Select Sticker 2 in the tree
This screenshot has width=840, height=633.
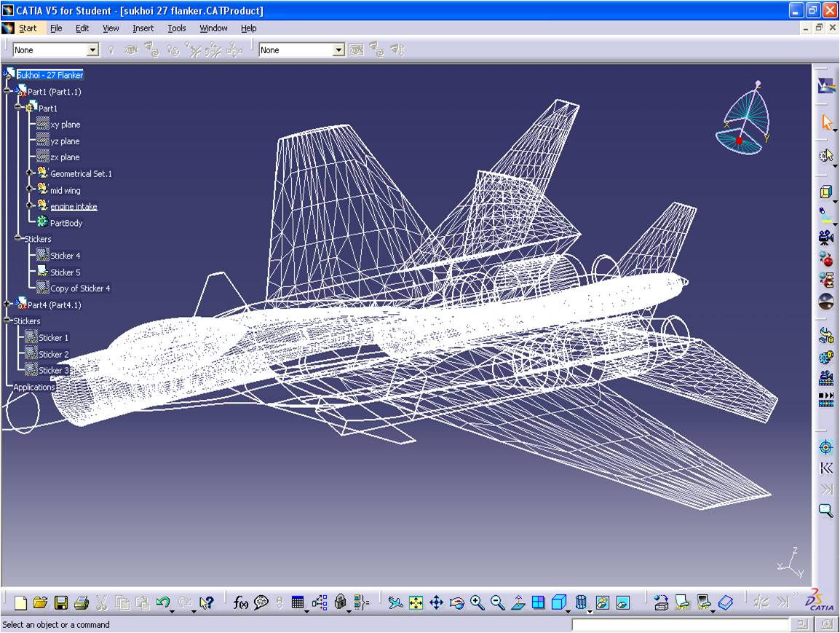coord(54,354)
